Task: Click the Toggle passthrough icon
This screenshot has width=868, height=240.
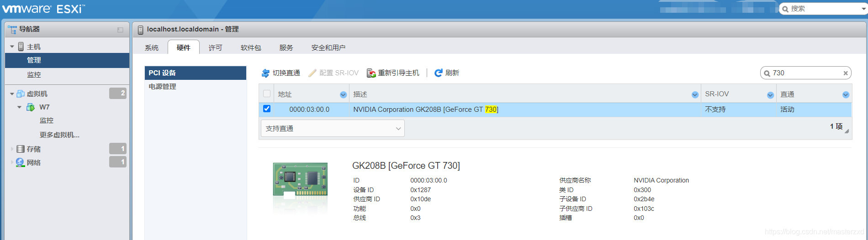Action: point(265,73)
